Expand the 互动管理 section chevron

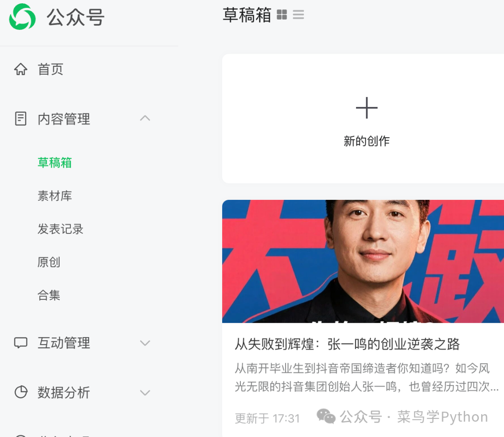(x=145, y=343)
